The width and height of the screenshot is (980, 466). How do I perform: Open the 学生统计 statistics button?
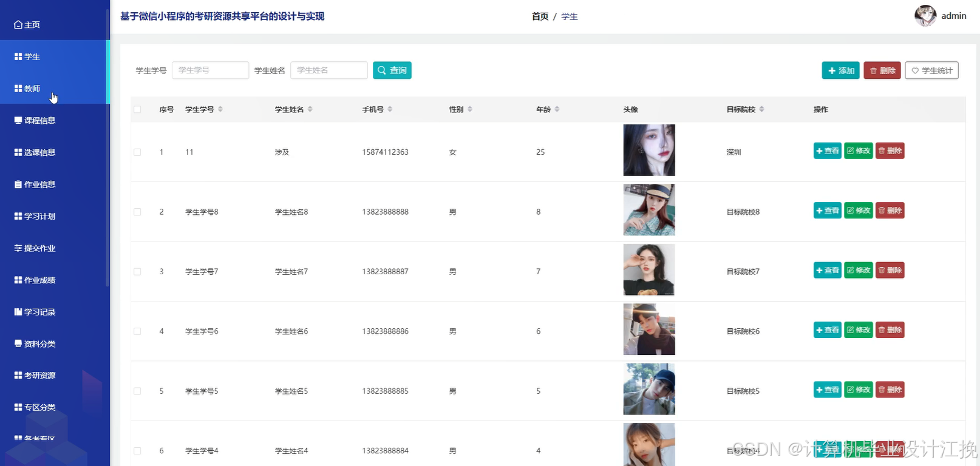tap(931, 70)
